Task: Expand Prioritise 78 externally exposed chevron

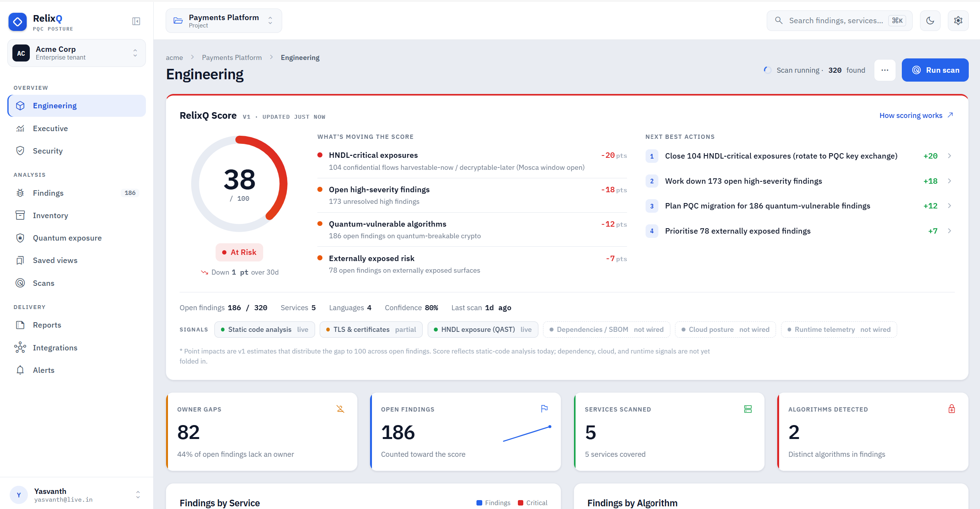Action: click(x=949, y=231)
